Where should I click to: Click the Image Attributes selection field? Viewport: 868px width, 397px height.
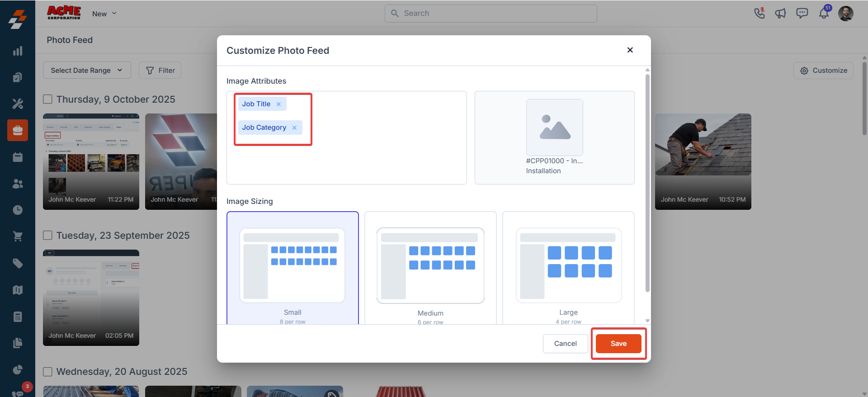[347, 137]
